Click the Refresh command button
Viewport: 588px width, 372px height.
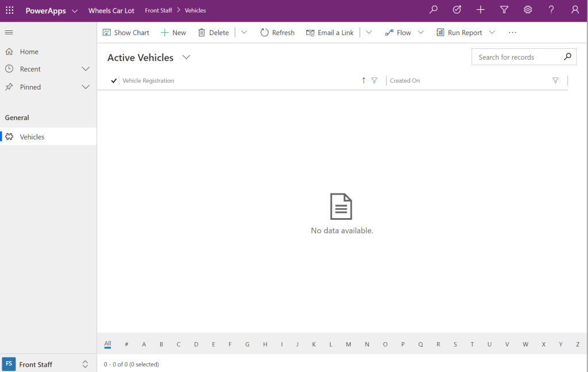[x=277, y=33]
